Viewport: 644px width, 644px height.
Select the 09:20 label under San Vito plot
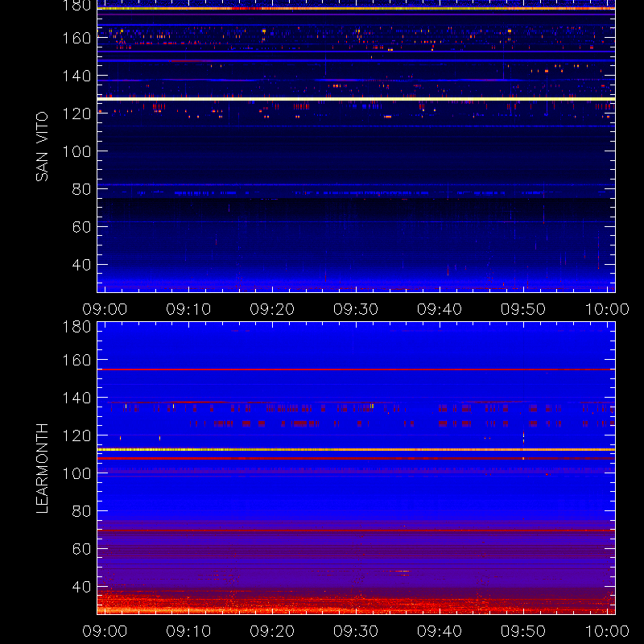click(272, 309)
